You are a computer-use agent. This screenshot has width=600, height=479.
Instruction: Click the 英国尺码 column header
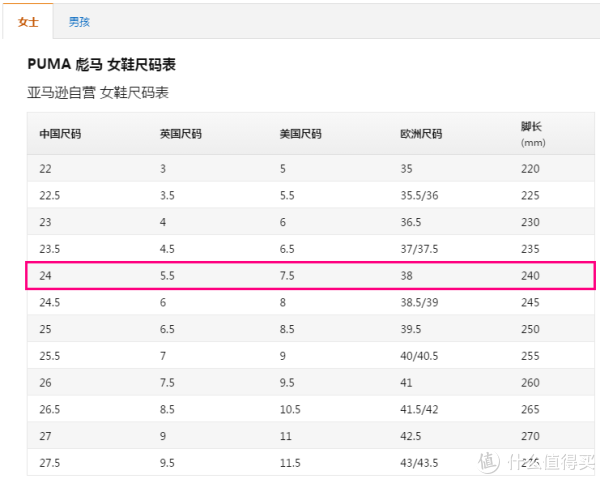[181, 134]
